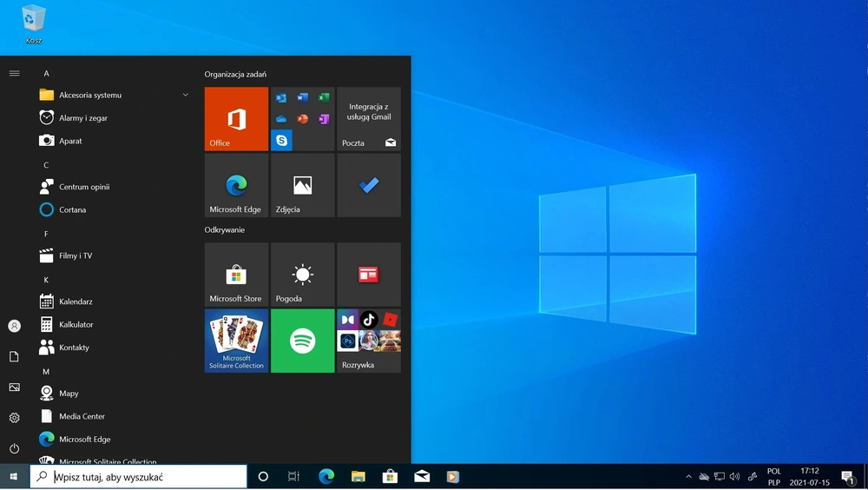
Task: Launch Word from the Office apps tile
Action: coord(302,98)
